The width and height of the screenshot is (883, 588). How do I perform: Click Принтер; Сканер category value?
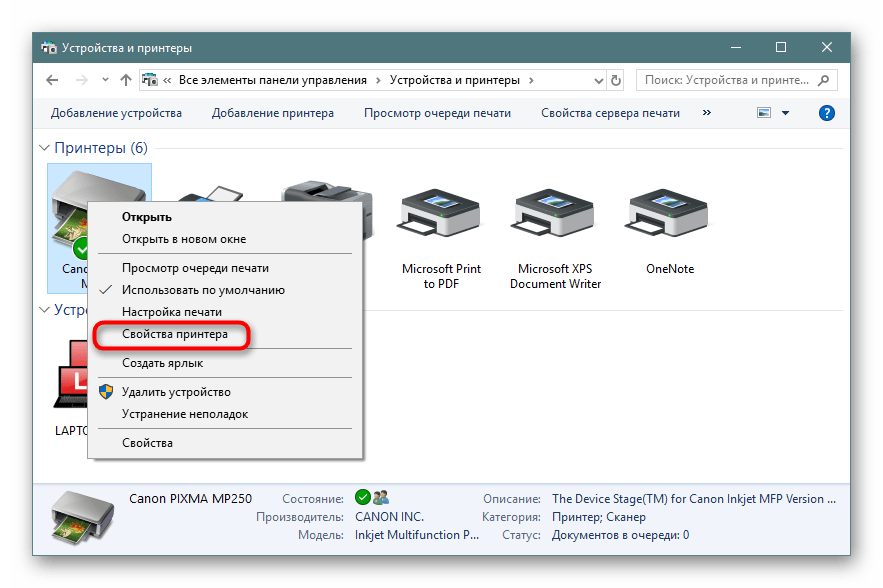click(599, 516)
